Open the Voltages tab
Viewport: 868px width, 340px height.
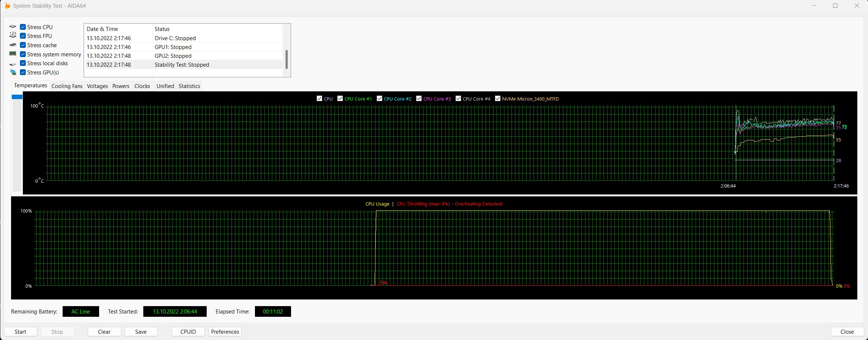point(97,86)
